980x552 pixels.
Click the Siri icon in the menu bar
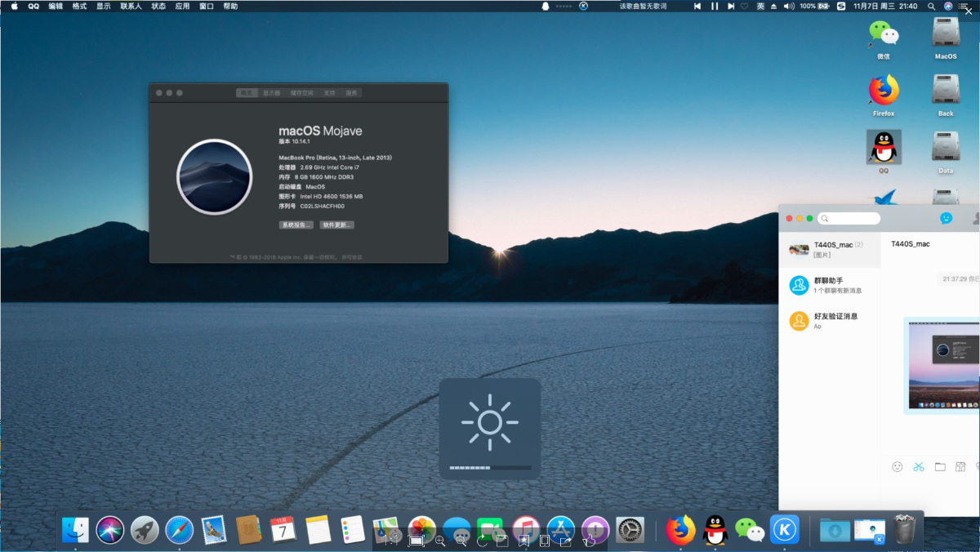point(948,6)
